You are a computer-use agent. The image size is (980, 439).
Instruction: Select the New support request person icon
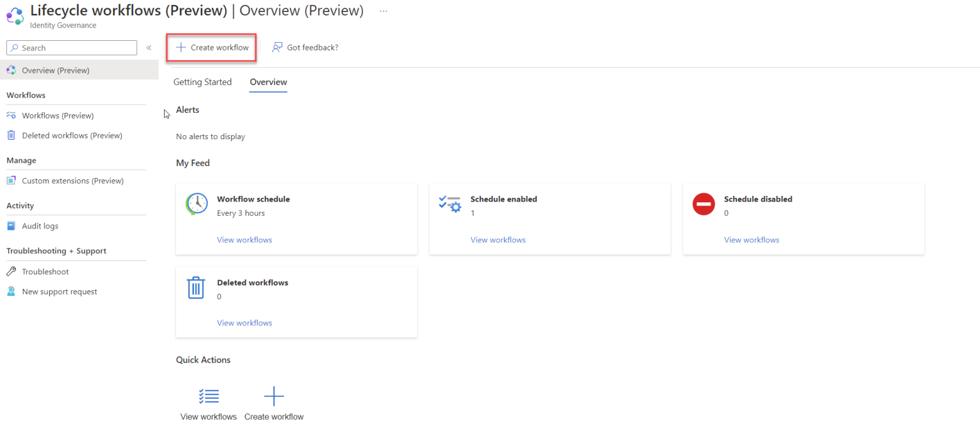pos(11,291)
